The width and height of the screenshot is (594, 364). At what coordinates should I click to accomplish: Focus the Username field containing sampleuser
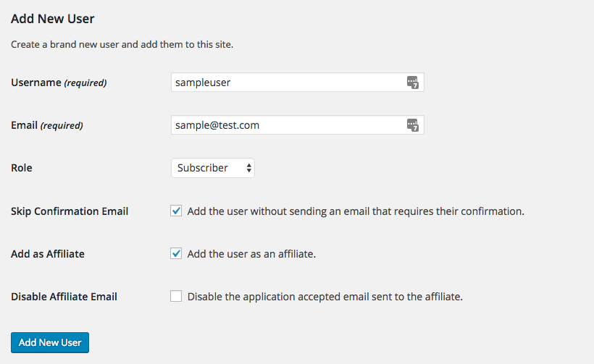[x=287, y=82]
